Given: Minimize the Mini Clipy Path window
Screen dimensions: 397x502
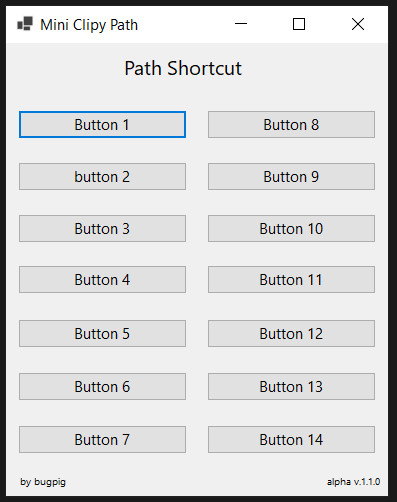Looking at the screenshot, I should click(241, 24).
